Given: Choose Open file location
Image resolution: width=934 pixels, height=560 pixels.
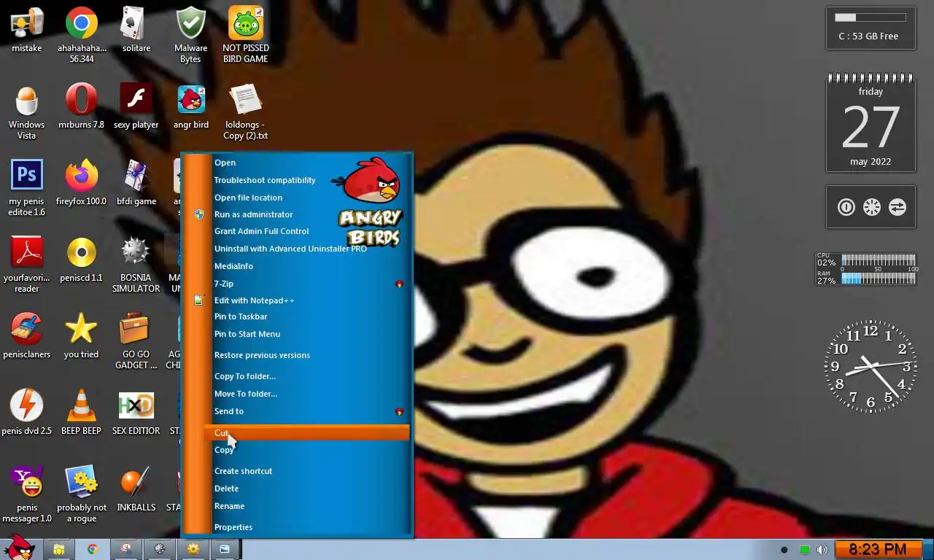Looking at the screenshot, I should point(307,198).
